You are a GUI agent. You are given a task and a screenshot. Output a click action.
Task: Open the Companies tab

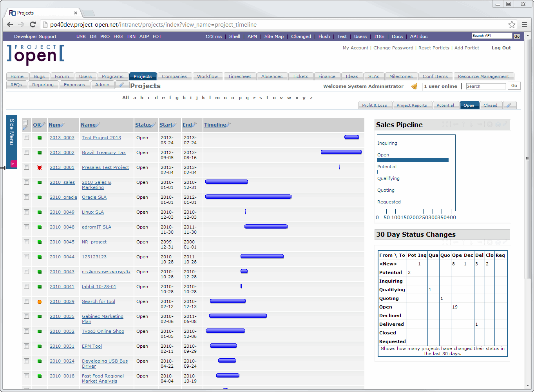[x=174, y=76]
